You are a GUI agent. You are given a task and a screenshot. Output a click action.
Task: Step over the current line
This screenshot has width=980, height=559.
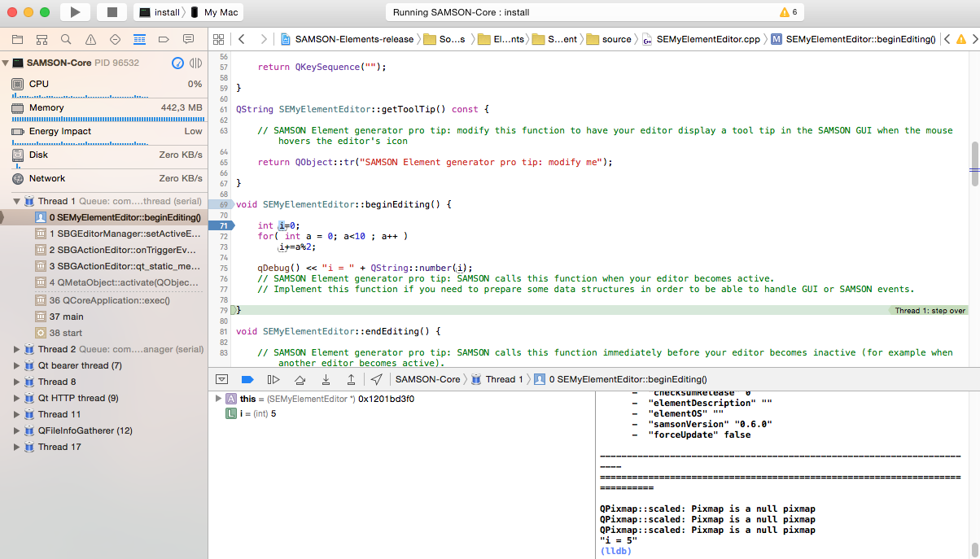[301, 379]
